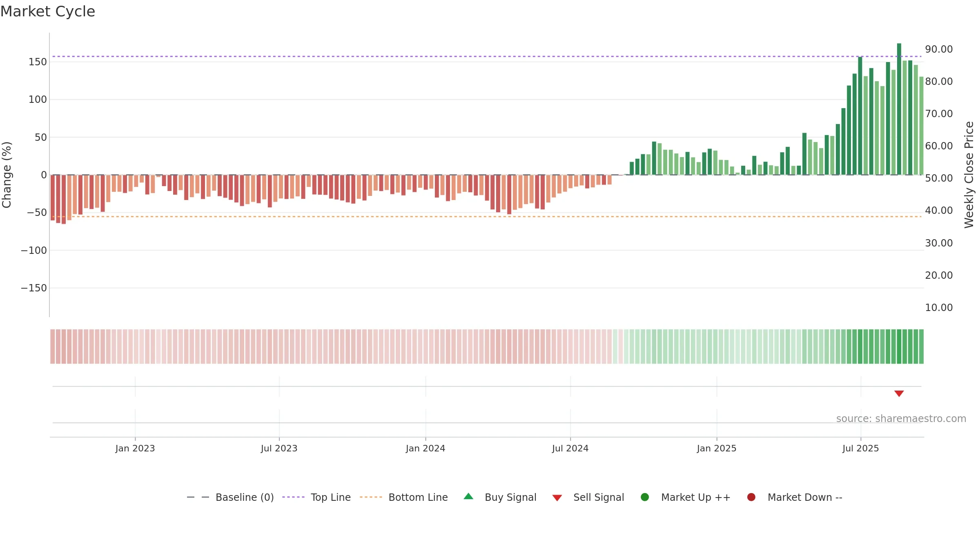This screenshot has height=551, width=980.
Task: Toggle the Baseline (0) legend label
Action: pyautogui.click(x=245, y=497)
